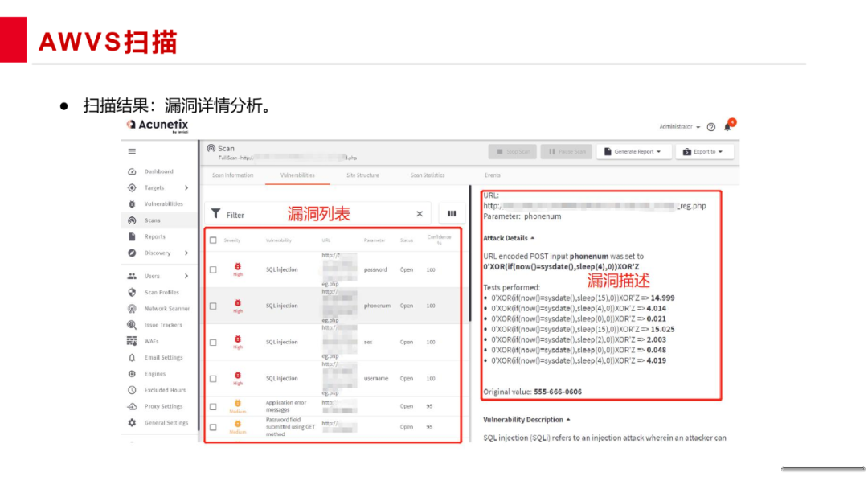Switch to the Scan Statistics tab
The height and width of the screenshot is (489, 868).
[428, 175]
